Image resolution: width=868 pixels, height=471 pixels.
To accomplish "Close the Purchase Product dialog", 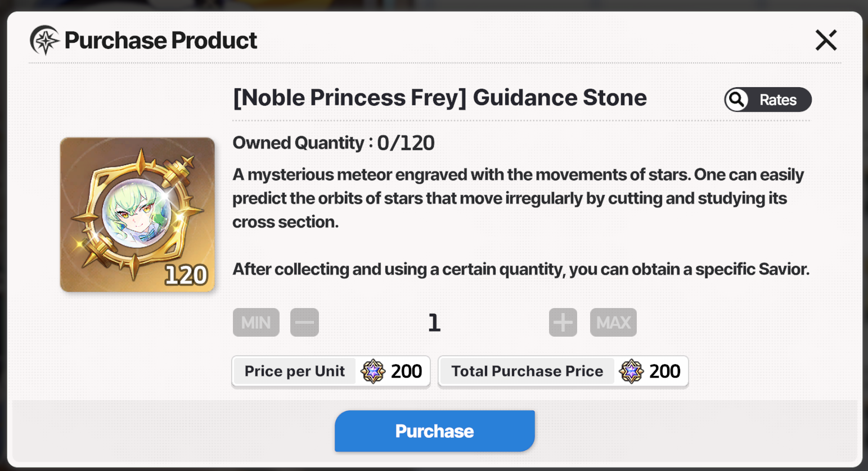I will pos(826,40).
